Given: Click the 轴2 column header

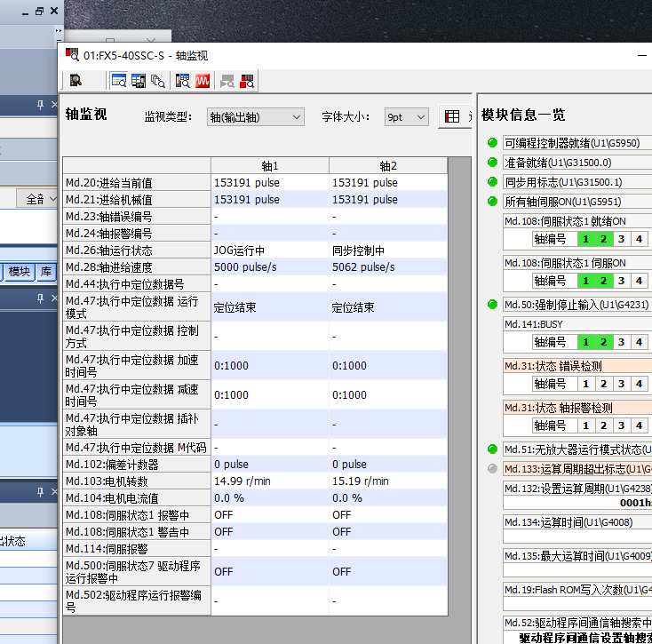Looking at the screenshot, I should pos(388,166).
